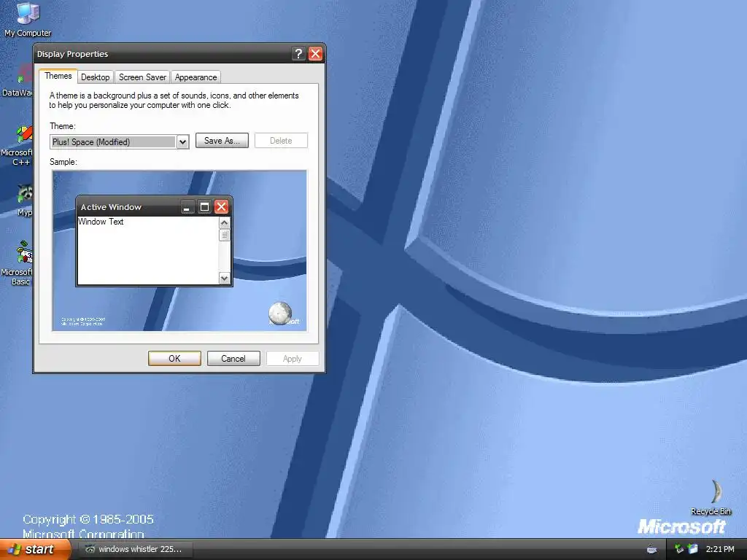Open the DataWa desktop shortcut

[x=19, y=80]
